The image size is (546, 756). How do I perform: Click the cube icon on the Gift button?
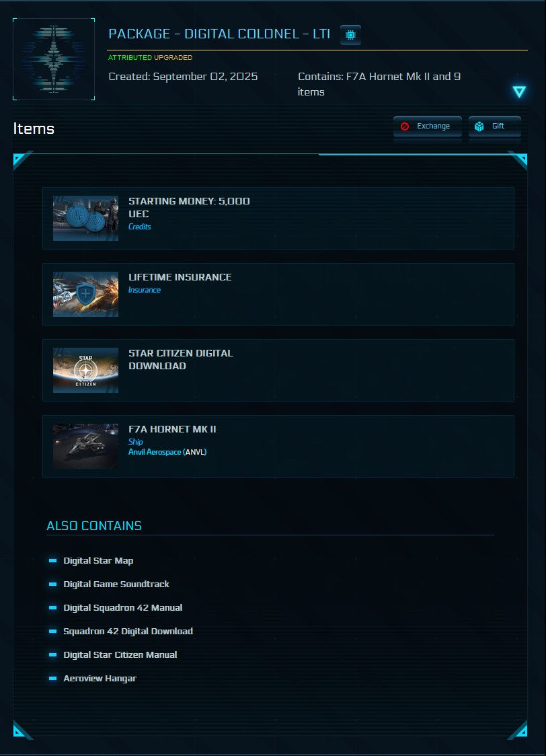coord(479,126)
